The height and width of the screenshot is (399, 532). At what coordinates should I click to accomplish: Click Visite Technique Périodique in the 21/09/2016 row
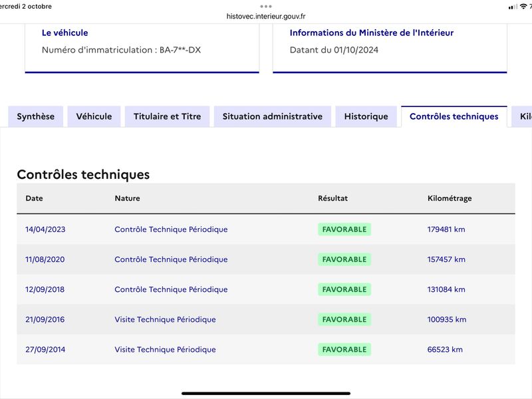point(165,320)
